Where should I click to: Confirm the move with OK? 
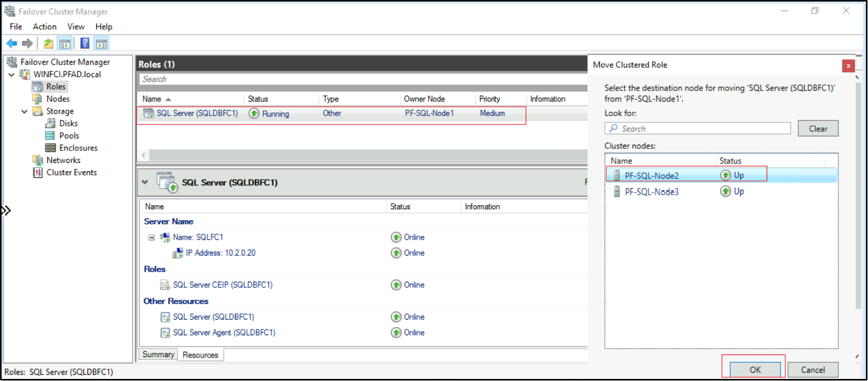[x=755, y=370]
